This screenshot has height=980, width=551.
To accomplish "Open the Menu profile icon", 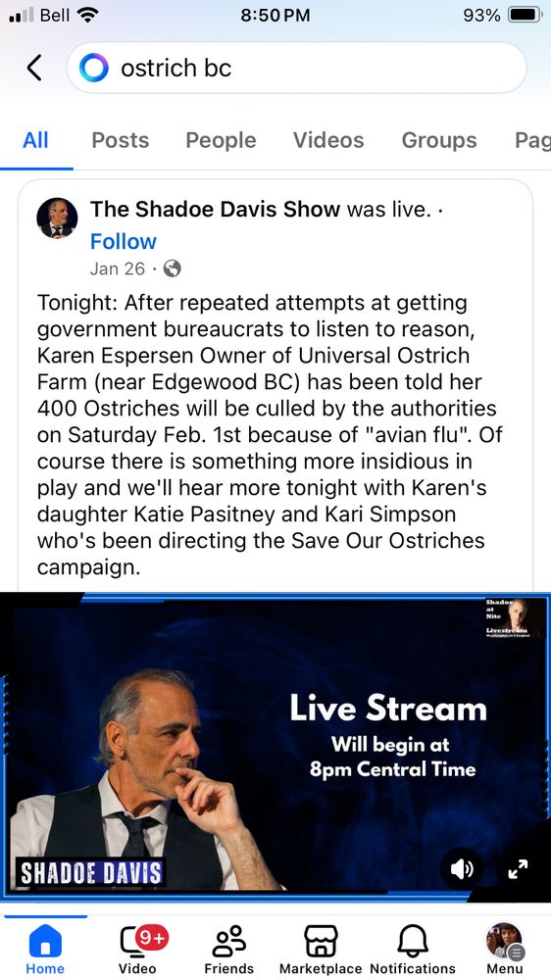I will tap(505, 941).
